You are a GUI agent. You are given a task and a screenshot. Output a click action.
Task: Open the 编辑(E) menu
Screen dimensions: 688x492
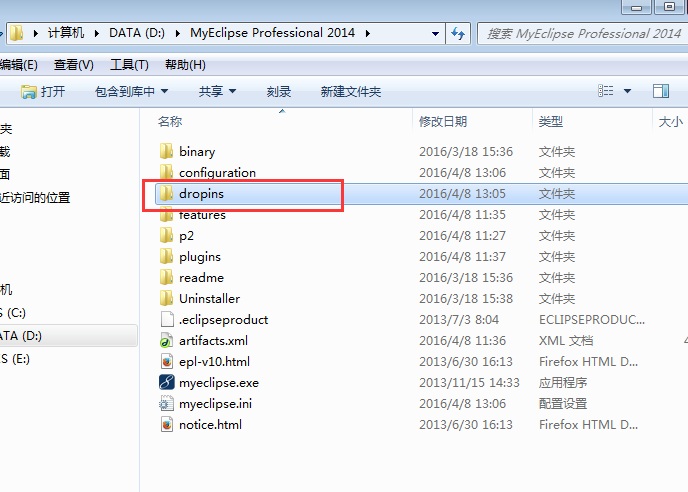point(18,65)
